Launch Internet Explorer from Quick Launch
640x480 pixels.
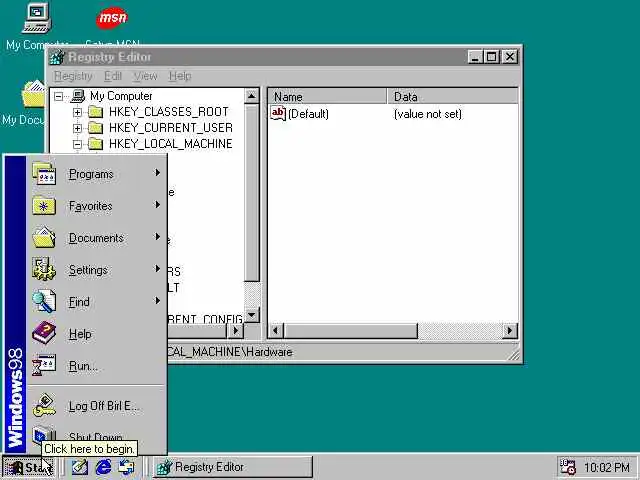(x=103, y=467)
